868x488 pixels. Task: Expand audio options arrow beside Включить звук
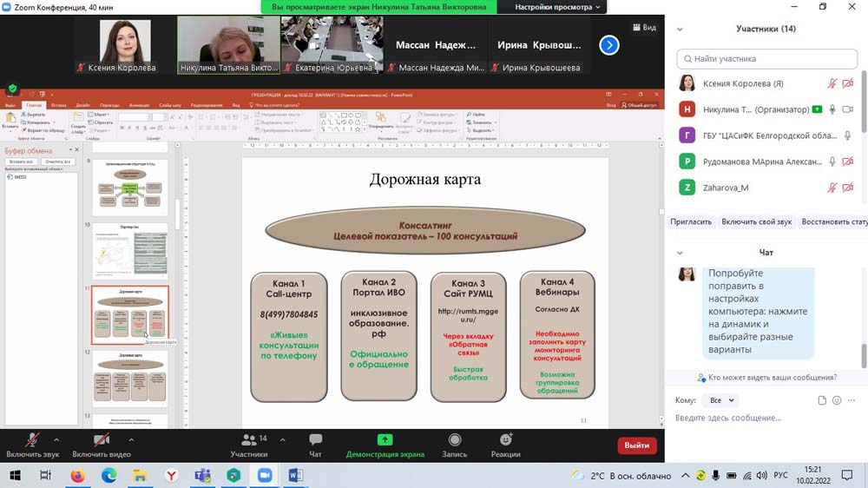56,439
